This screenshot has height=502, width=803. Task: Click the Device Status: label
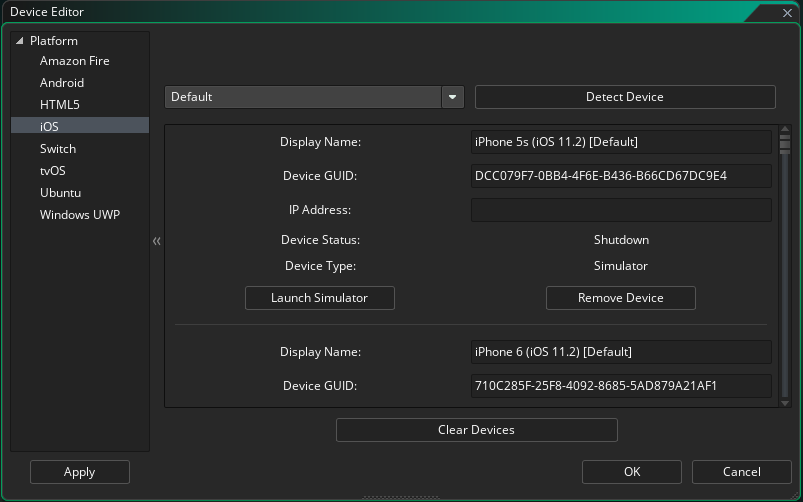[321, 240]
